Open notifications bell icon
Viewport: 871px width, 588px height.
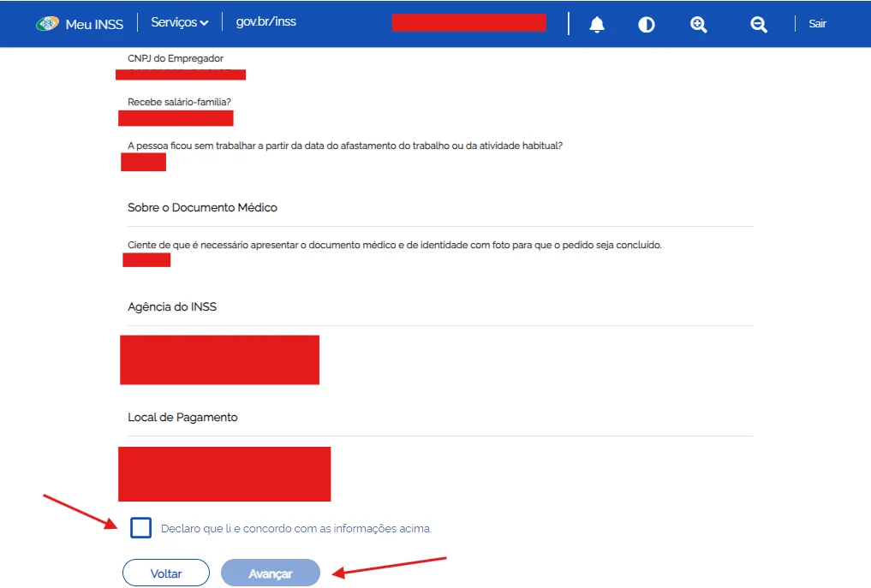coord(597,25)
